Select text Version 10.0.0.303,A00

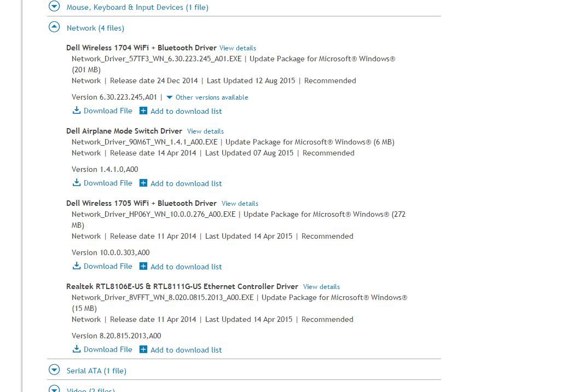(x=111, y=252)
